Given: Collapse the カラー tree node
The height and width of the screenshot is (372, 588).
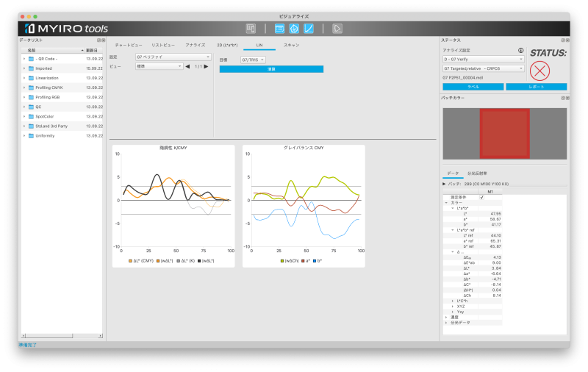Looking at the screenshot, I should point(446,203).
